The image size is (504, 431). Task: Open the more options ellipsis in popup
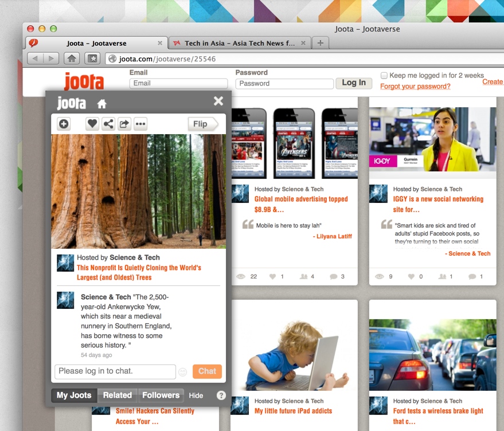tap(140, 124)
